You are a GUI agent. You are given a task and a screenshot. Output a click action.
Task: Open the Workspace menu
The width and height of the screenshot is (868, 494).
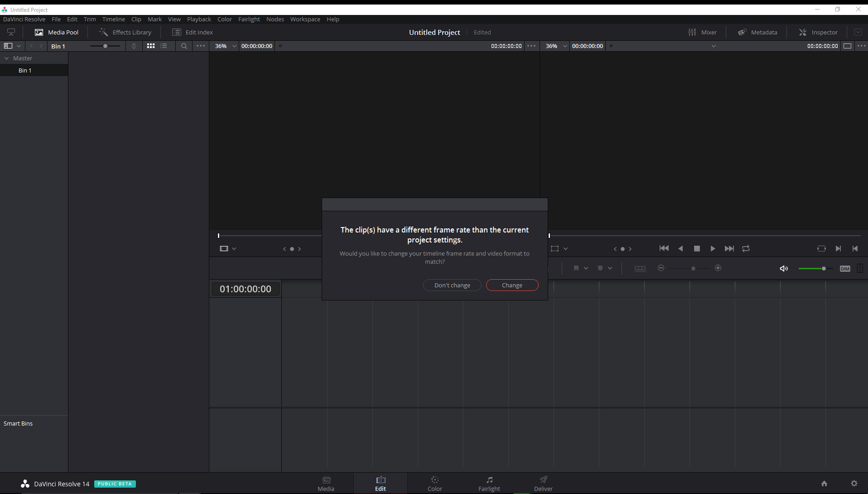pos(305,19)
